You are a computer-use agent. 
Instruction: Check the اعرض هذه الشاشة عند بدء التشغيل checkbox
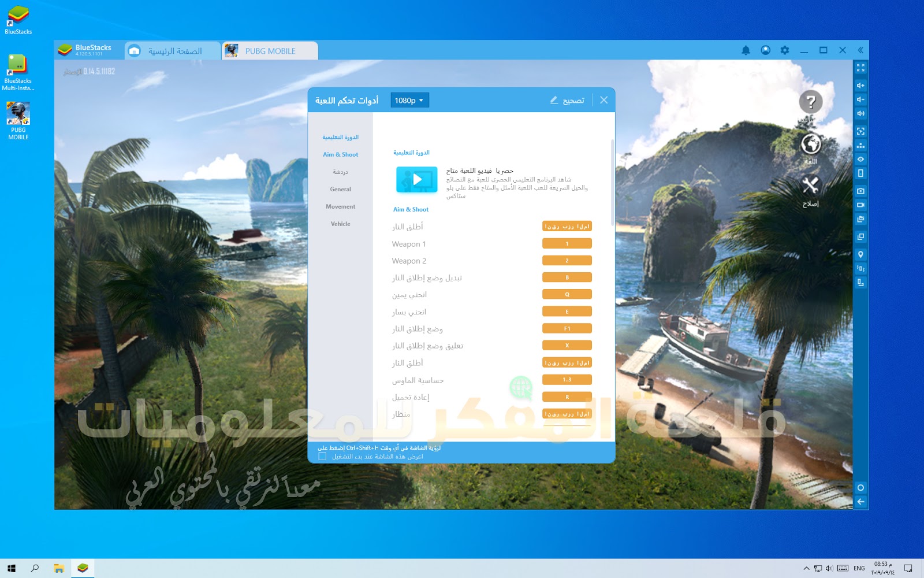click(322, 457)
